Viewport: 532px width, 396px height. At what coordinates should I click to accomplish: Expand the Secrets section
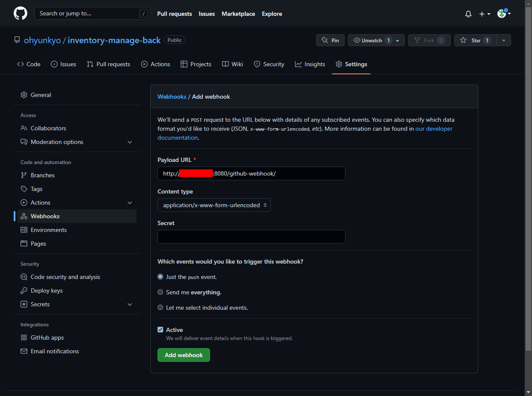[77, 304]
